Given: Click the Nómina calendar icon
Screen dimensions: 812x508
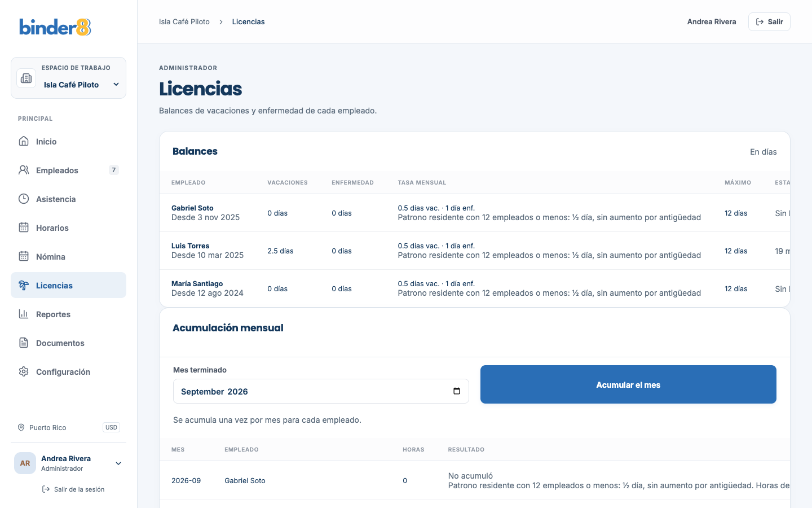Looking at the screenshot, I should click(x=24, y=256).
